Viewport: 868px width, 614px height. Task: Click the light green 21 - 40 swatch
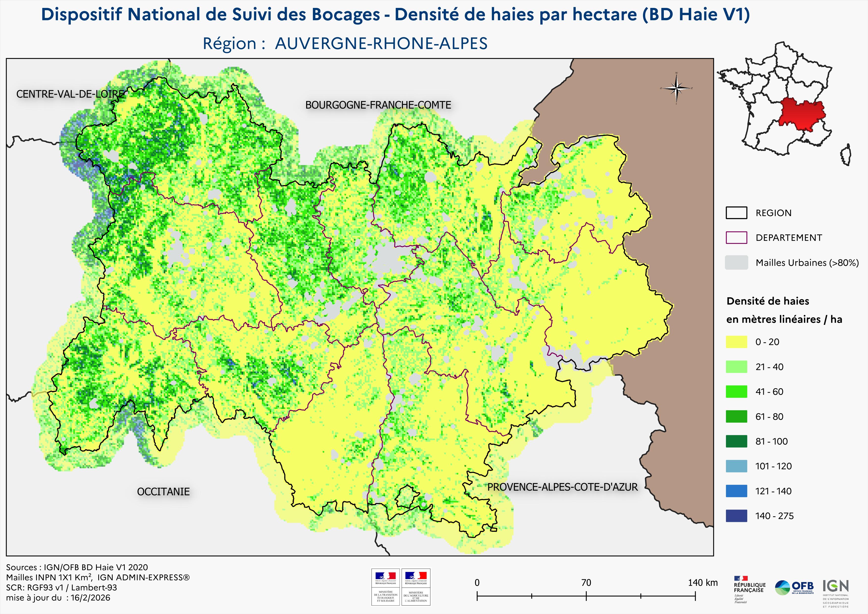(x=736, y=367)
